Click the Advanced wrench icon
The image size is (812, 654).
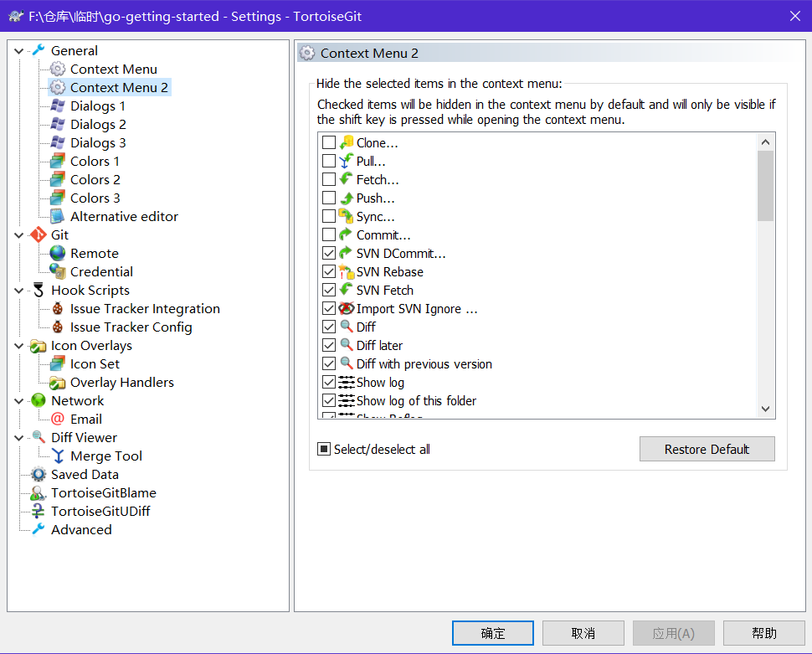click(x=39, y=529)
